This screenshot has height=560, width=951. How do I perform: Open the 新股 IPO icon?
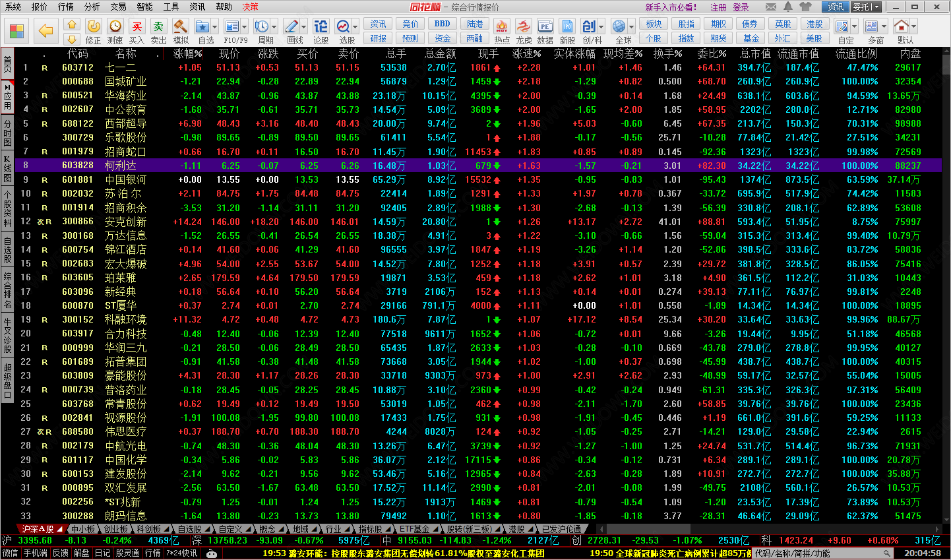tap(567, 26)
